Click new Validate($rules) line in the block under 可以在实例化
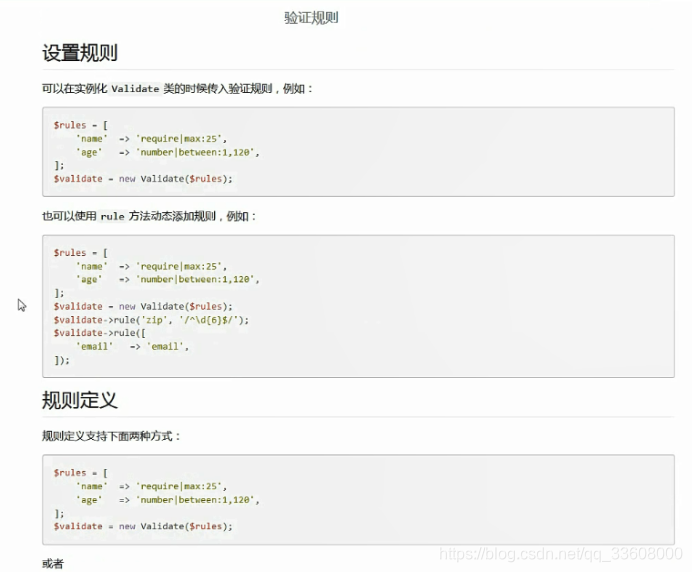The width and height of the screenshot is (692, 572). tap(143, 179)
